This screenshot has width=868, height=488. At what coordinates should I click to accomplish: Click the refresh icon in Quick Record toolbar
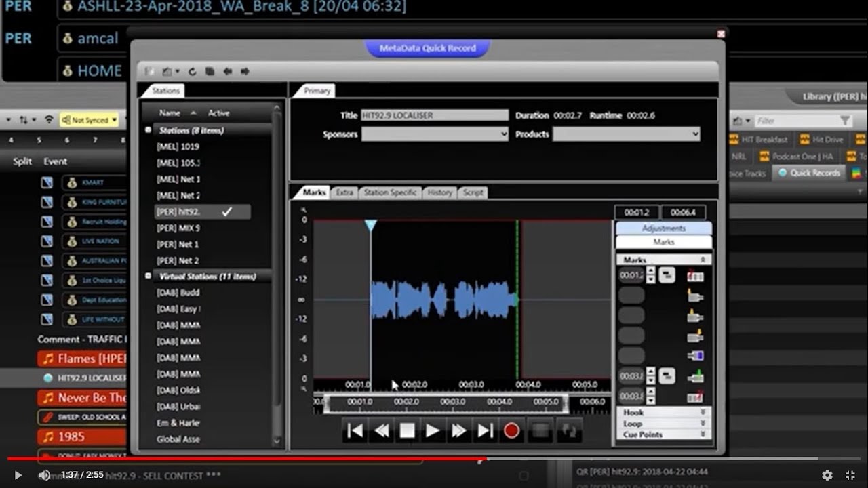coord(193,71)
